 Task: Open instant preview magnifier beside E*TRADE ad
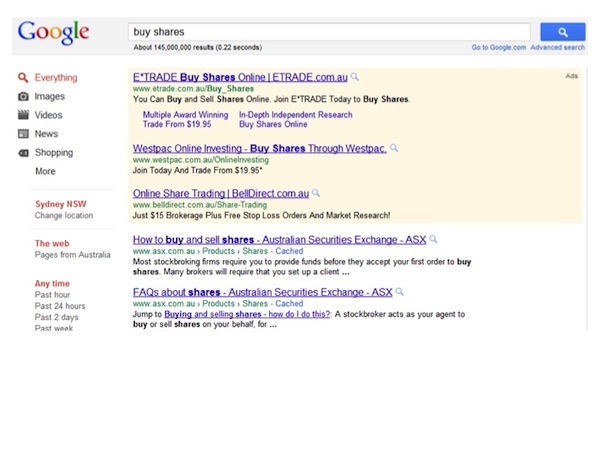coord(355,77)
